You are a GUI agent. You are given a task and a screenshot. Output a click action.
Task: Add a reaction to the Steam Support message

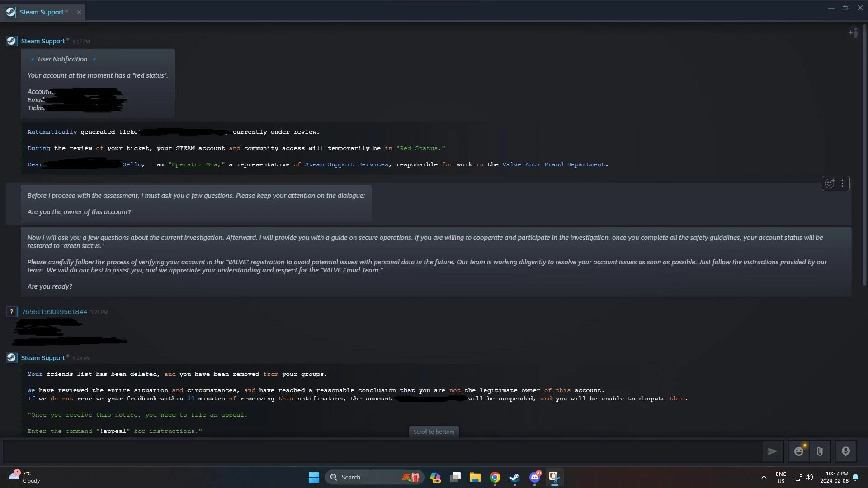(x=829, y=183)
